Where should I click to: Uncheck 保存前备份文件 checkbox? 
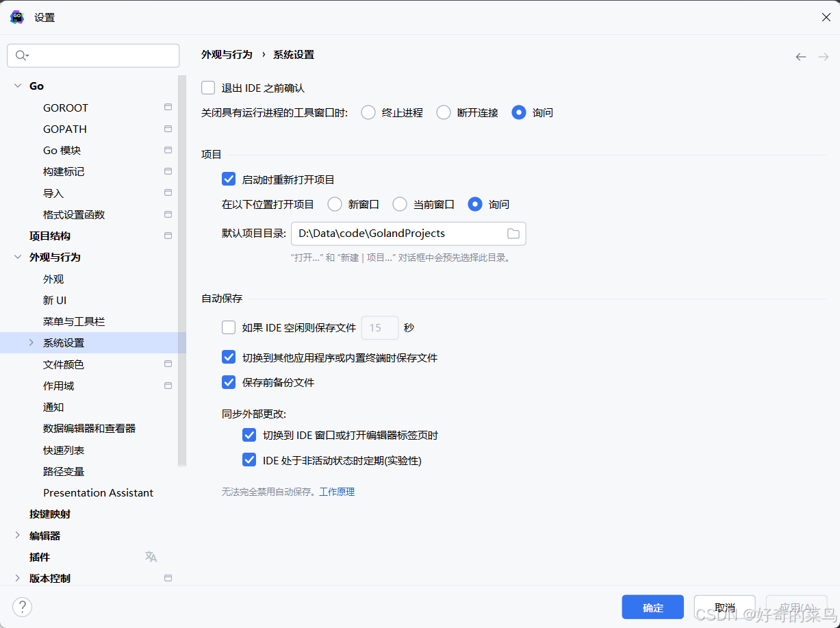pos(229,382)
